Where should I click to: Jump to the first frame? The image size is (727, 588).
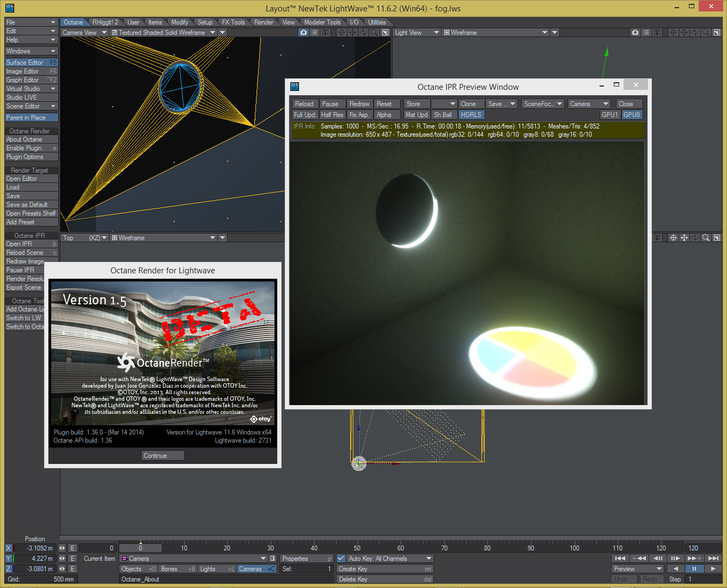620,558
